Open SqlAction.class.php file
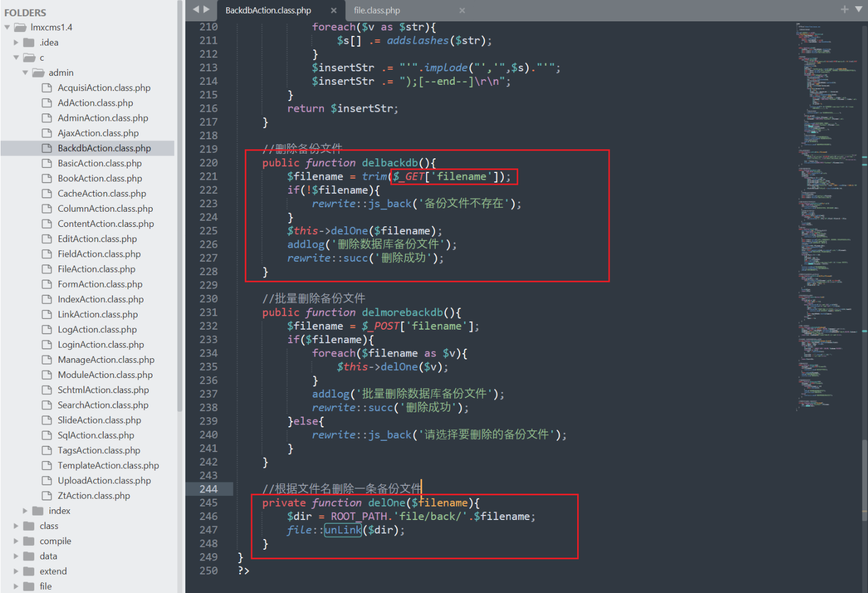The height and width of the screenshot is (593, 868). 96,436
